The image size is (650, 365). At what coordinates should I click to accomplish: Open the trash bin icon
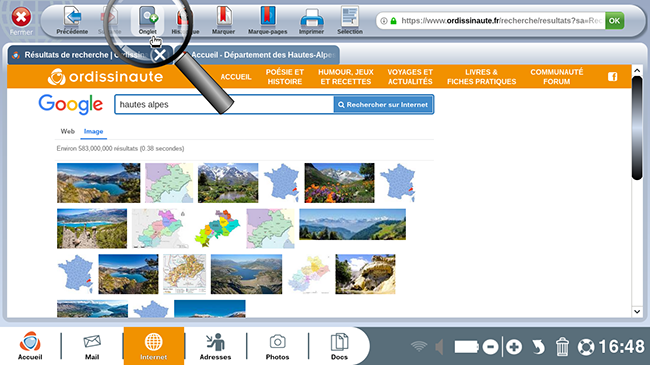tap(562, 347)
